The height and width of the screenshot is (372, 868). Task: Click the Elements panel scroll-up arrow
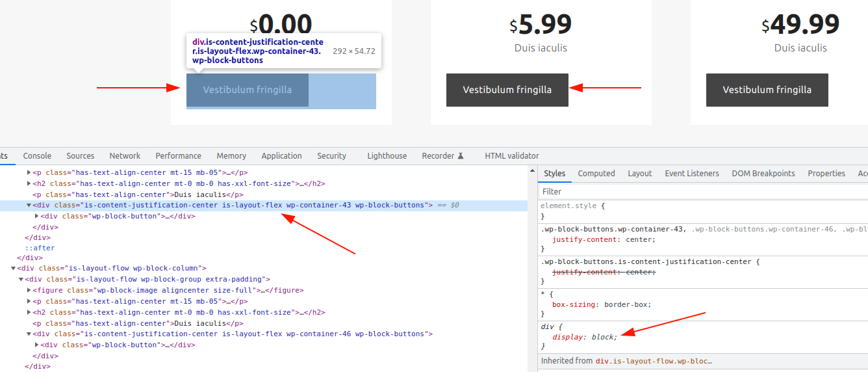(x=533, y=171)
